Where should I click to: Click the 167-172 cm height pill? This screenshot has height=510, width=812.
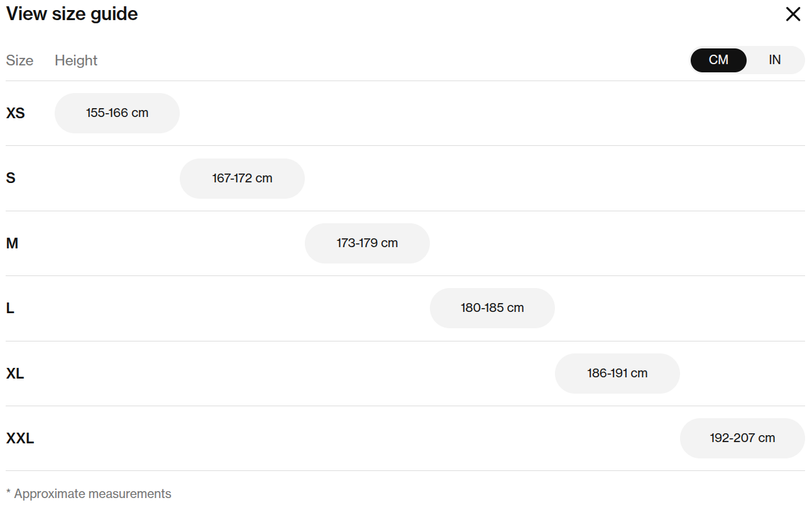[x=242, y=179]
